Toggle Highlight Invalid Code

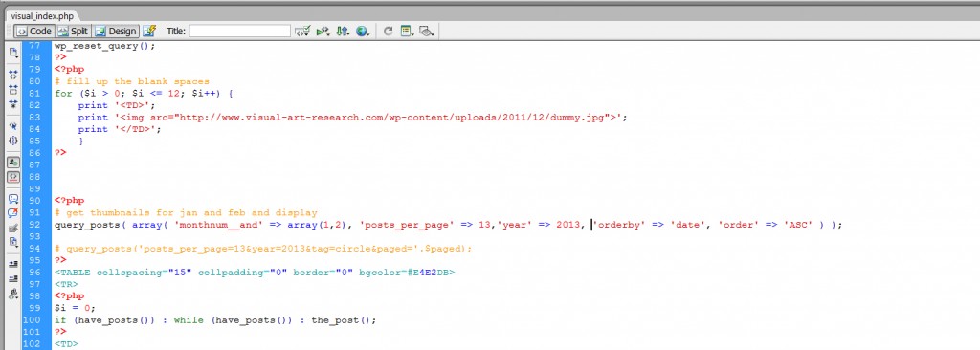point(13,176)
